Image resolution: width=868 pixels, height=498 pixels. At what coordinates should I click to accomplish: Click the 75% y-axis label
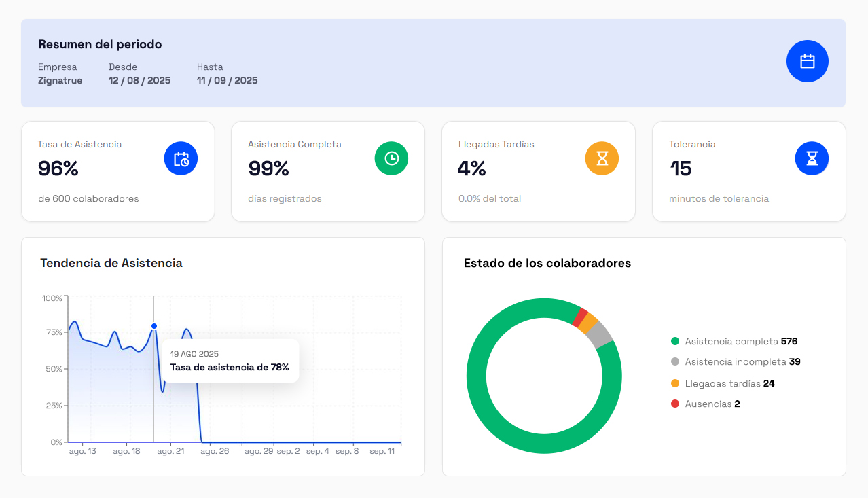(x=54, y=332)
